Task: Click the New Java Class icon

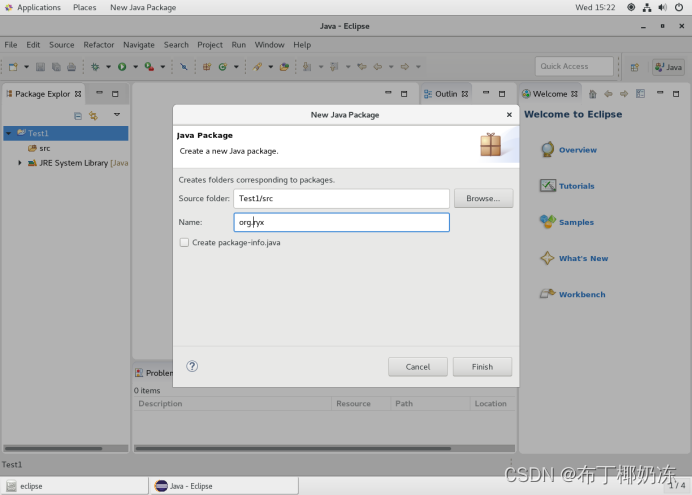Action: 222,67
